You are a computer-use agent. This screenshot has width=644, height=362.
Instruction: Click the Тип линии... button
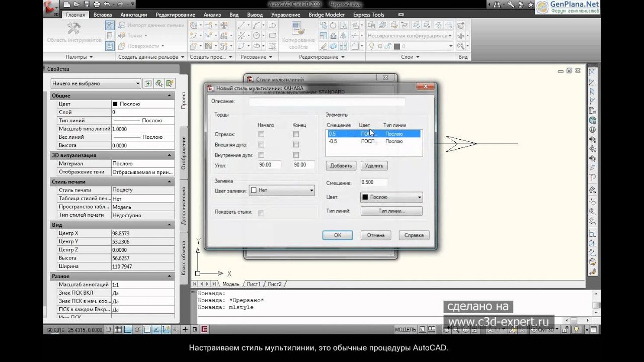391,211
